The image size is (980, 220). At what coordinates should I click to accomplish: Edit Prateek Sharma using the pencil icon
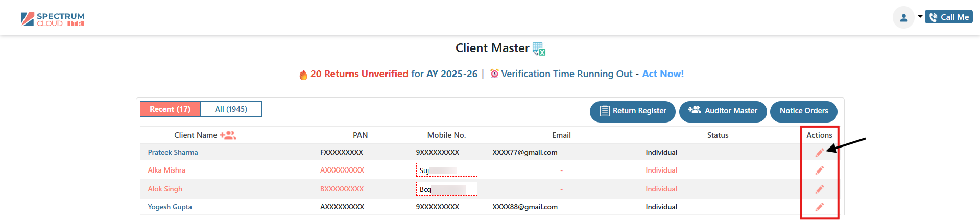(x=819, y=153)
